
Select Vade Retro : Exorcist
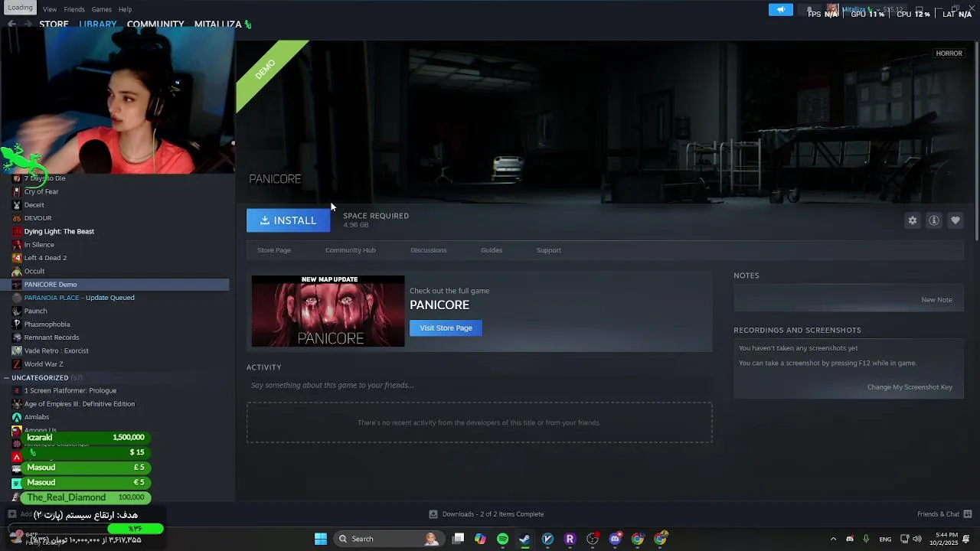56,350
